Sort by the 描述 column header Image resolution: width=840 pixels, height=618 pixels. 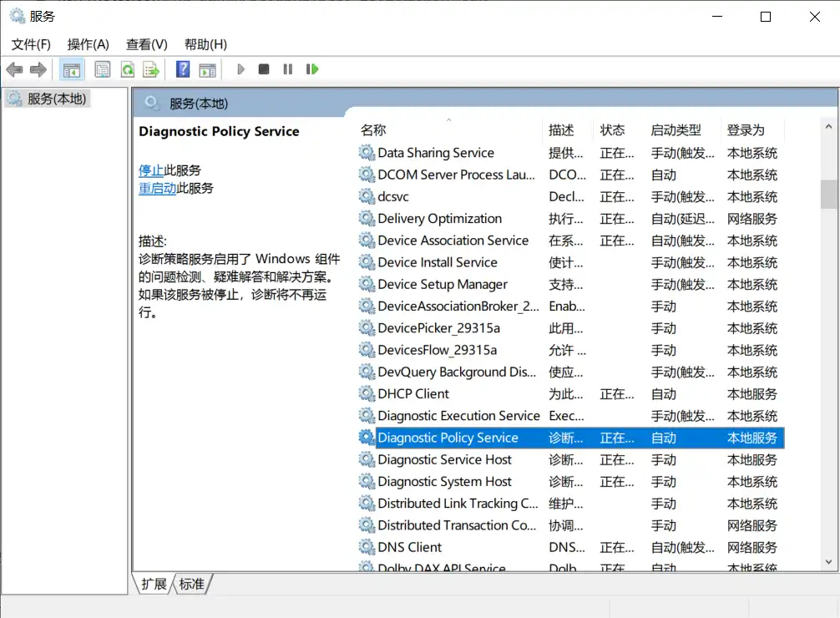point(568,129)
